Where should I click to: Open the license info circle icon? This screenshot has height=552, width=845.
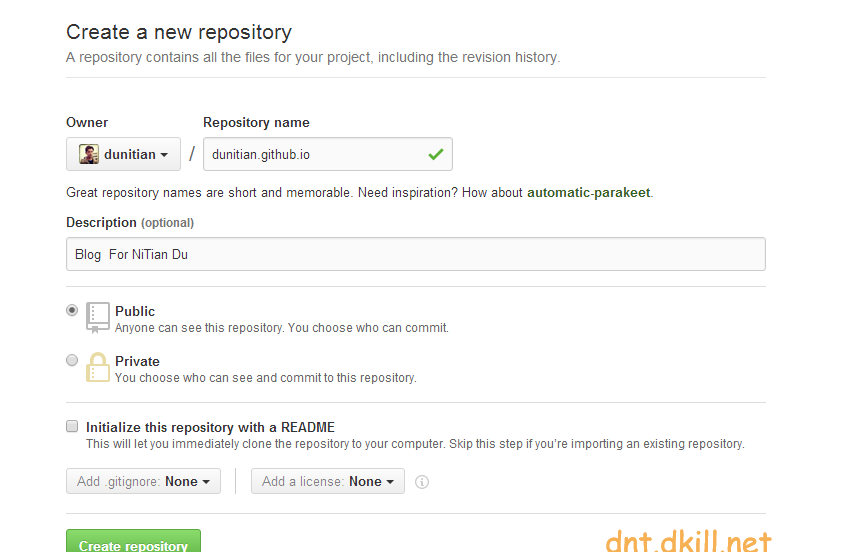[x=422, y=482]
